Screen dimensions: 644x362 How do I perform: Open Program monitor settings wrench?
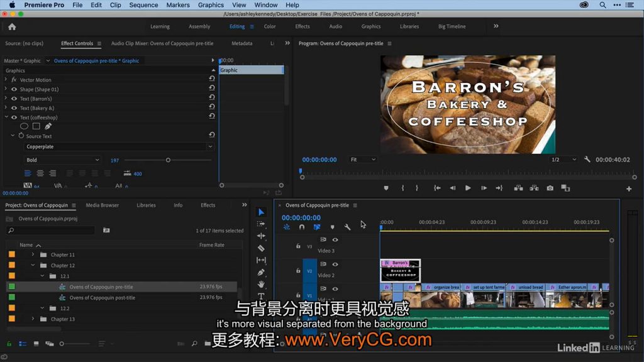click(x=587, y=159)
